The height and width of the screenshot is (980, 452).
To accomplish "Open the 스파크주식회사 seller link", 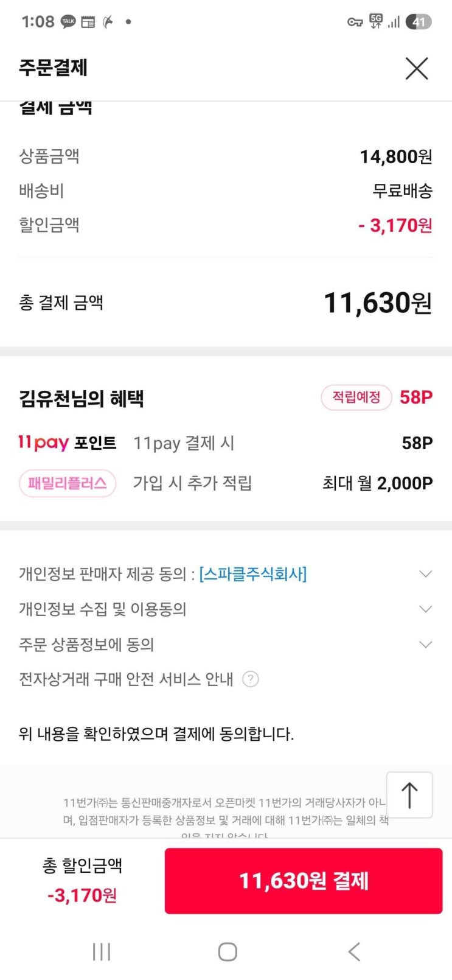I will tap(253, 574).
